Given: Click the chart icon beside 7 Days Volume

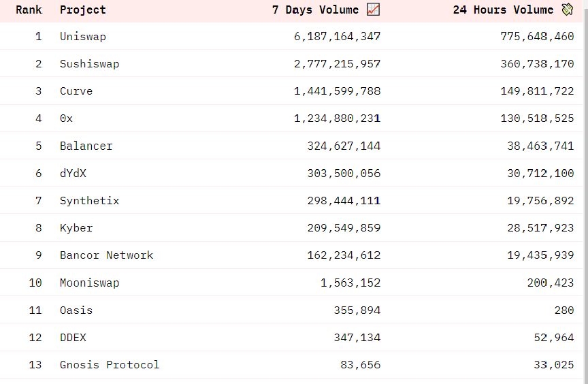Looking at the screenshot, I should tap(373, 10).
